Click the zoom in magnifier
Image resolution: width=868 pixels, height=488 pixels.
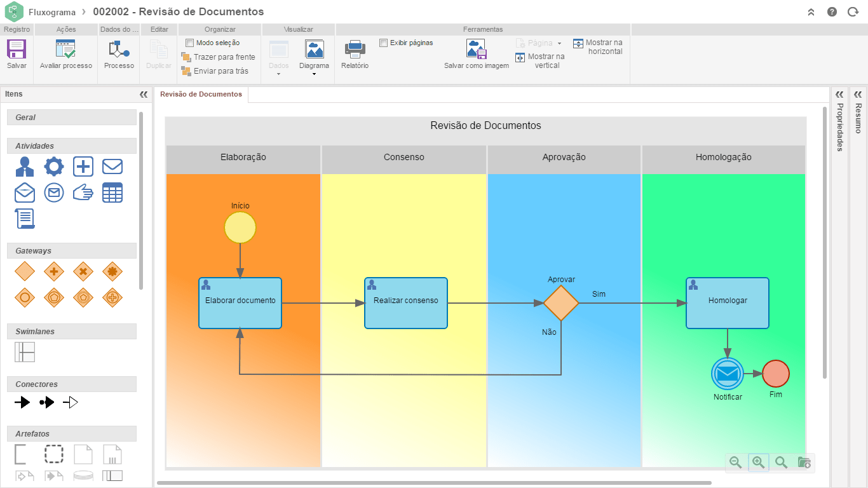(758, 463)
